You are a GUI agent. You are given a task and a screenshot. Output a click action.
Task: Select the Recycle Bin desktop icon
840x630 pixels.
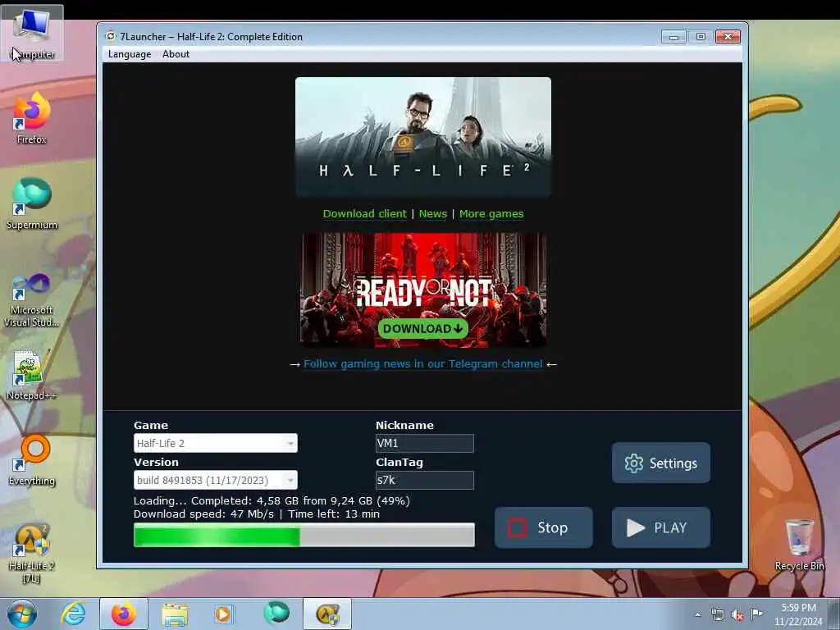pyautogui.click(x=799, y=546)
